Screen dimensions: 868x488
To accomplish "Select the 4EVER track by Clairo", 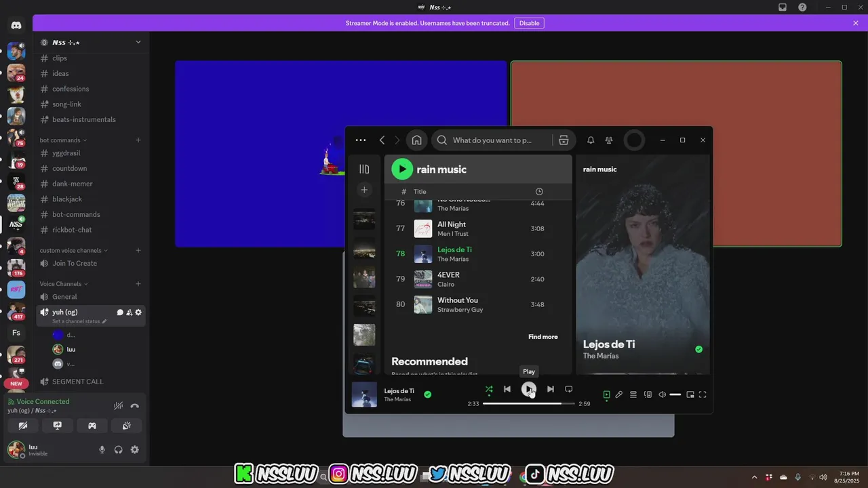I will (478, 279).
